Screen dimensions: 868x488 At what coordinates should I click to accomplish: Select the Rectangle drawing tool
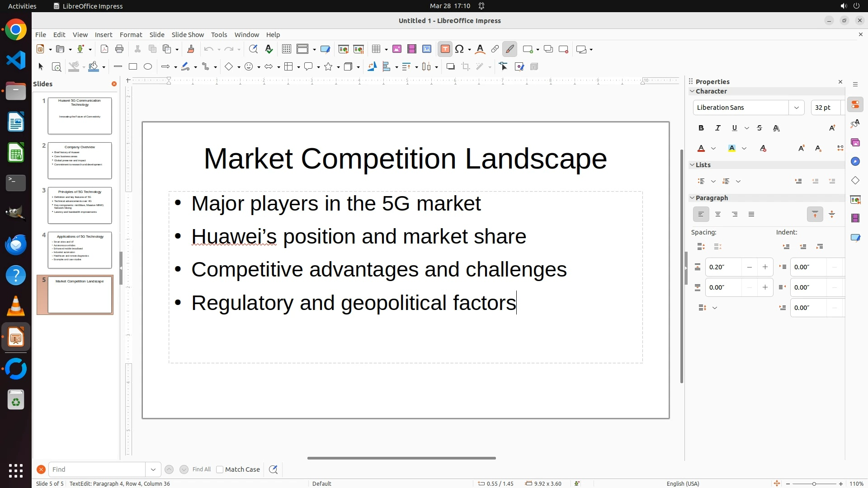point(133,67)
